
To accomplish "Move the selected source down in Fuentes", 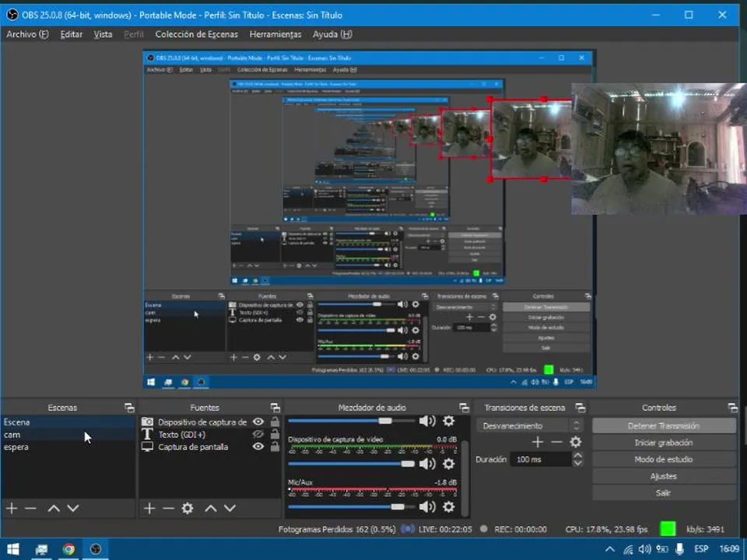I will click(x=230, y=508).
